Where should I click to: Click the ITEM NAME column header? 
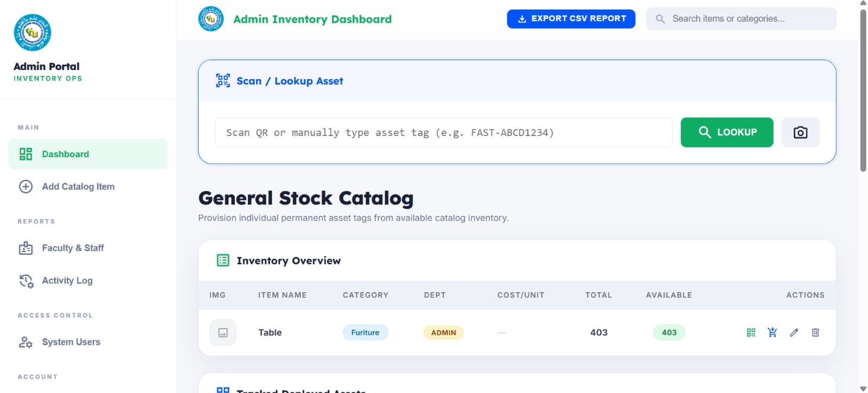coord(282,295)
